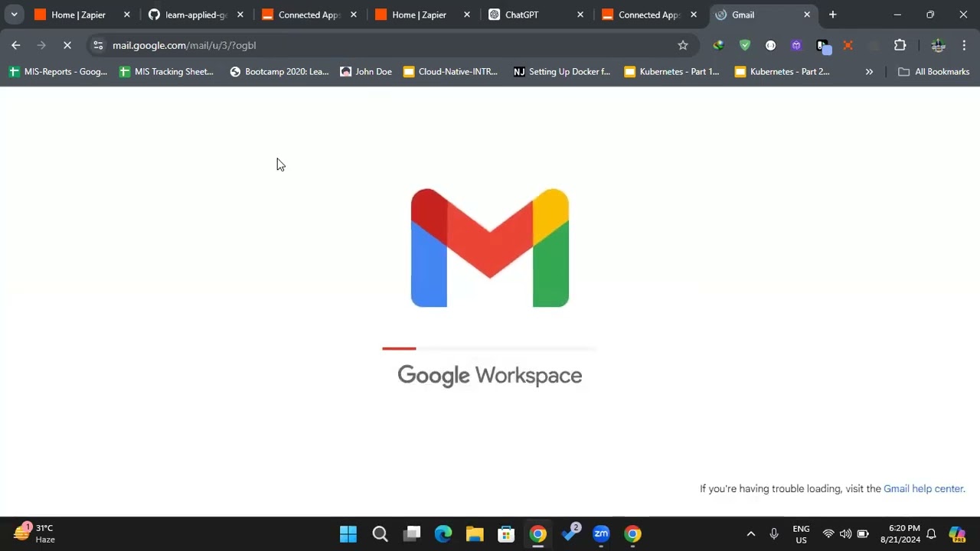This screenshot has height=551, width=980.
Task: Open the Kubernetes - Part 2 bookmark
Action: pos(782,72)
